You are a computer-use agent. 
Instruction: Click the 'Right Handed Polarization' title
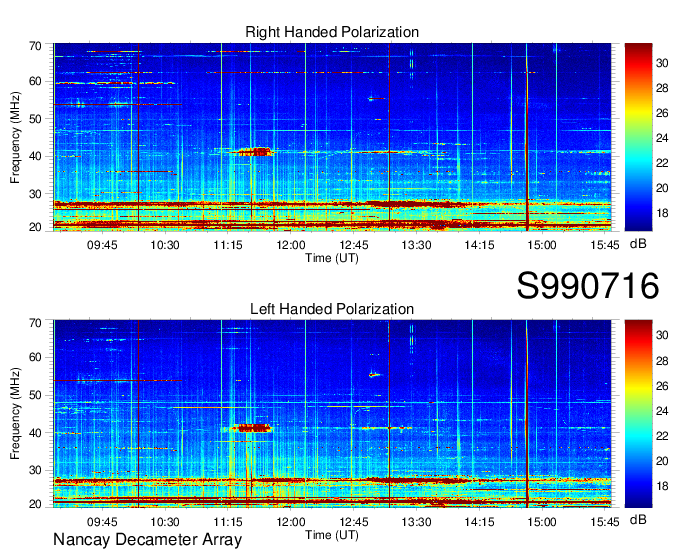(332, 32)
